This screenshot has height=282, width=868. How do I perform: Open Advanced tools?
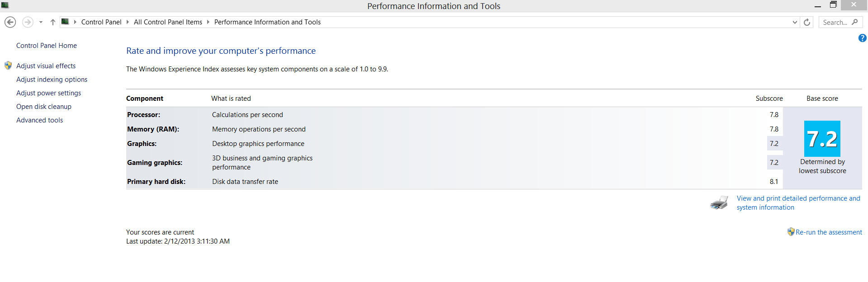pyautogui.click(x=39, y=120)
